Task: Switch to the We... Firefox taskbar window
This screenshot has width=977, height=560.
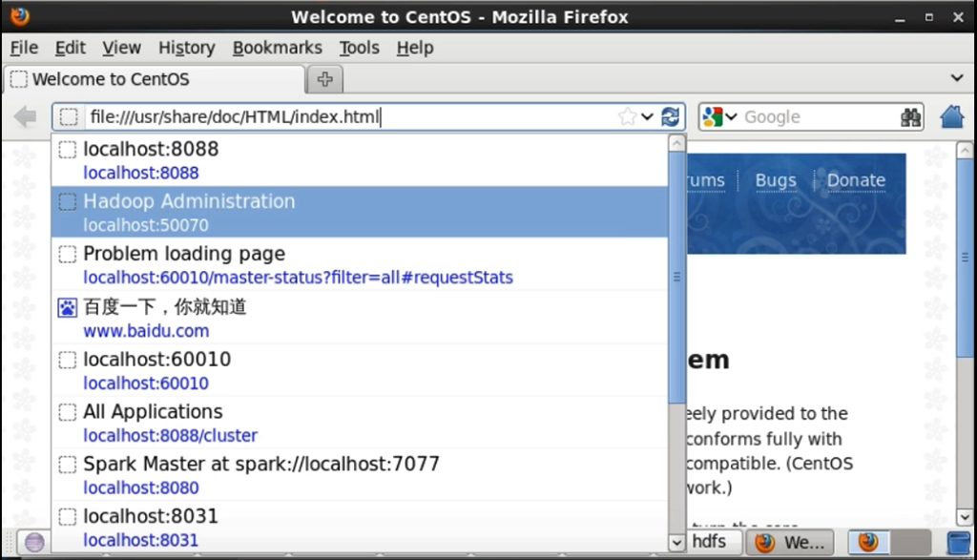Action: pos(791,542)
